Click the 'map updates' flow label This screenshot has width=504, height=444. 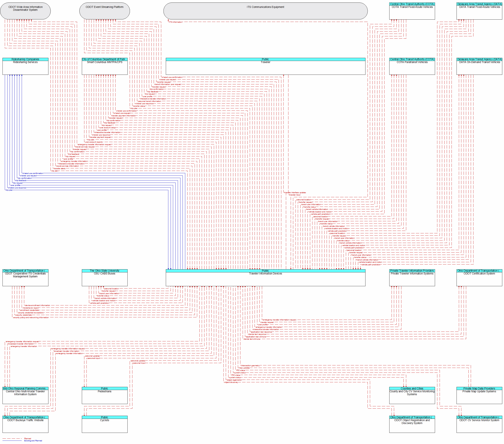pyautogui.click(x=244, y=368)
